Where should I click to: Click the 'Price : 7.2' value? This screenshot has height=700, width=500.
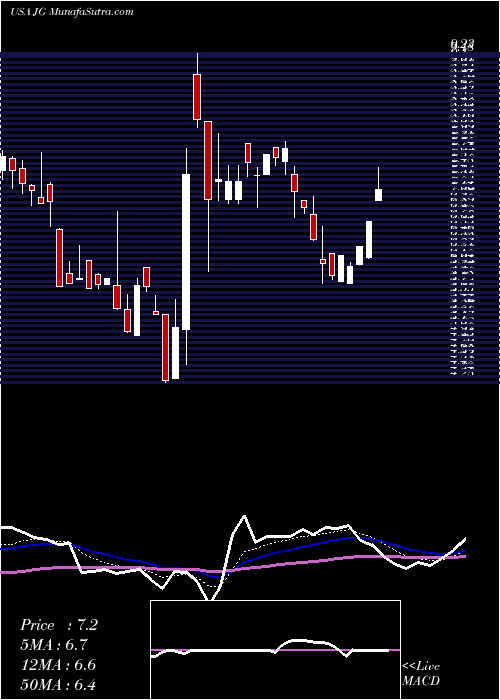pos(58,625)
